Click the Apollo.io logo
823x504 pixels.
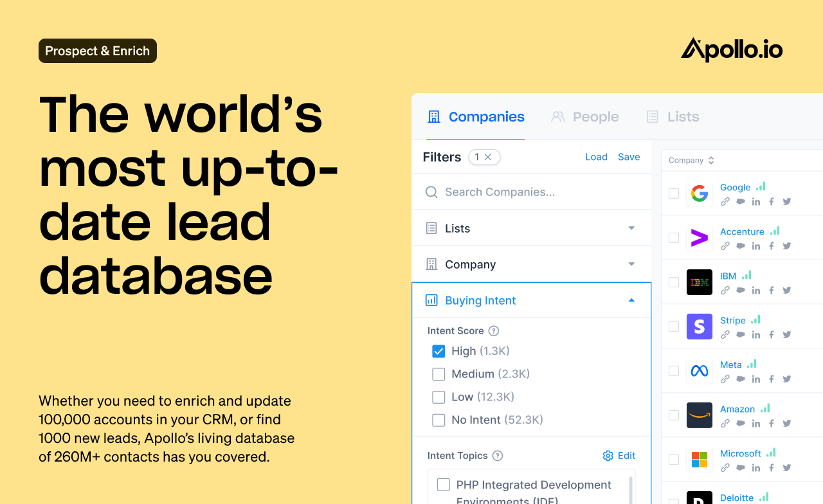[x=732, y=50]
